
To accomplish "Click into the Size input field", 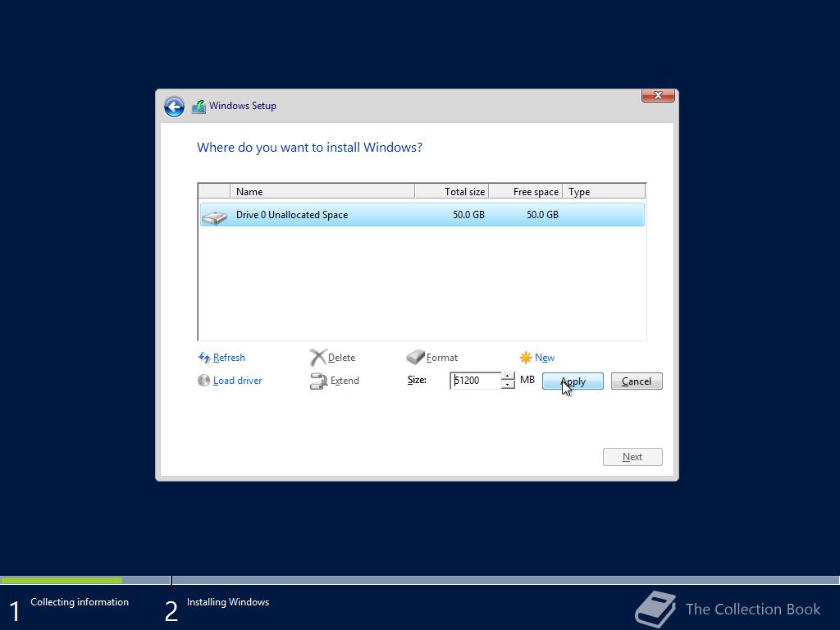I will (x=476, y=381).
